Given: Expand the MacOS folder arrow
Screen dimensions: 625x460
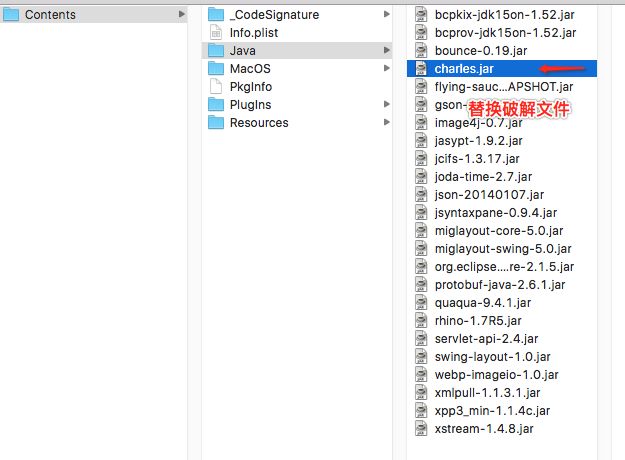Looking at the screenshot, I should point(386,68).
